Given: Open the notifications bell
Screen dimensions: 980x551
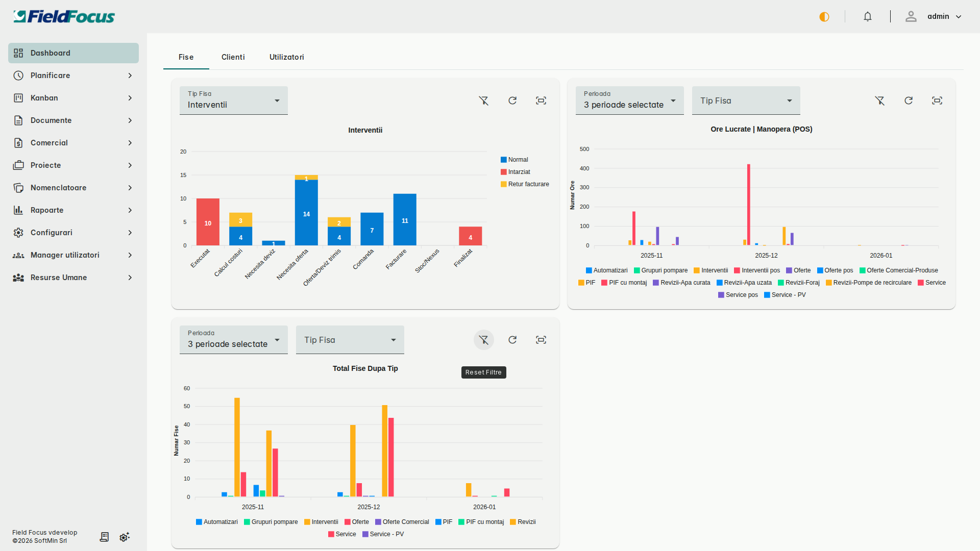Looking at the screenshot, I should point(867,17).
